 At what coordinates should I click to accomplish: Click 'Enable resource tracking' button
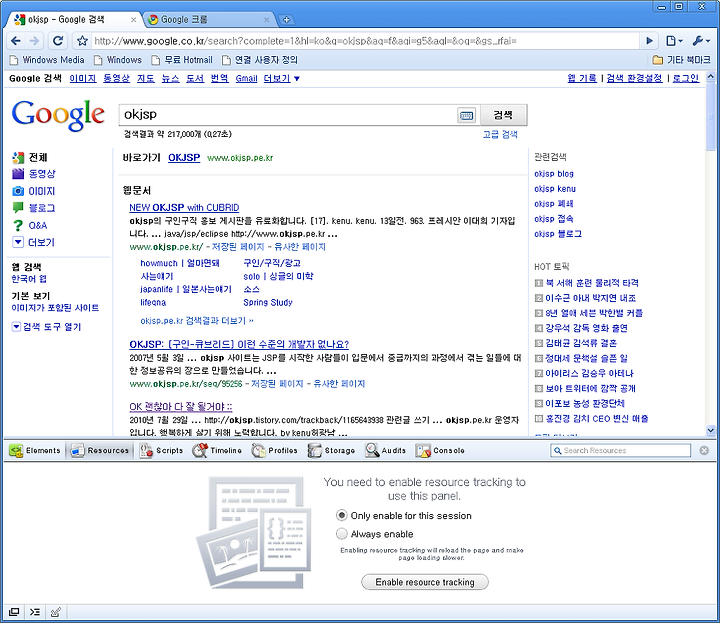pyautogui.click(x=425, y=582)
